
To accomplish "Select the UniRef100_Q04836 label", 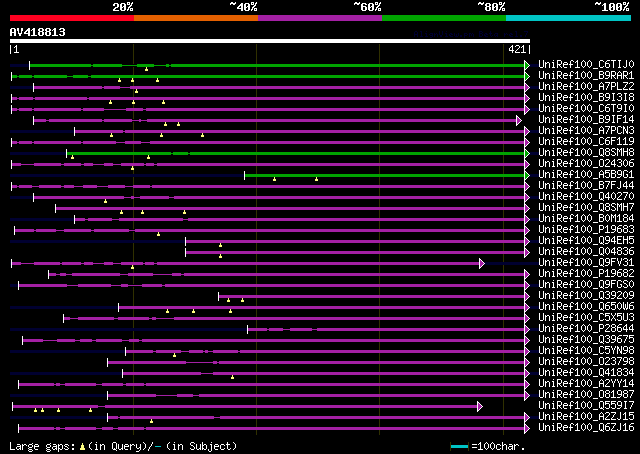I will point(586,252).
